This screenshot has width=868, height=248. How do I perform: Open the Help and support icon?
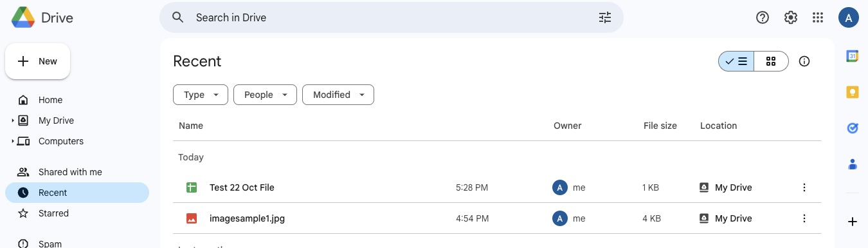(x=763, y=17)
